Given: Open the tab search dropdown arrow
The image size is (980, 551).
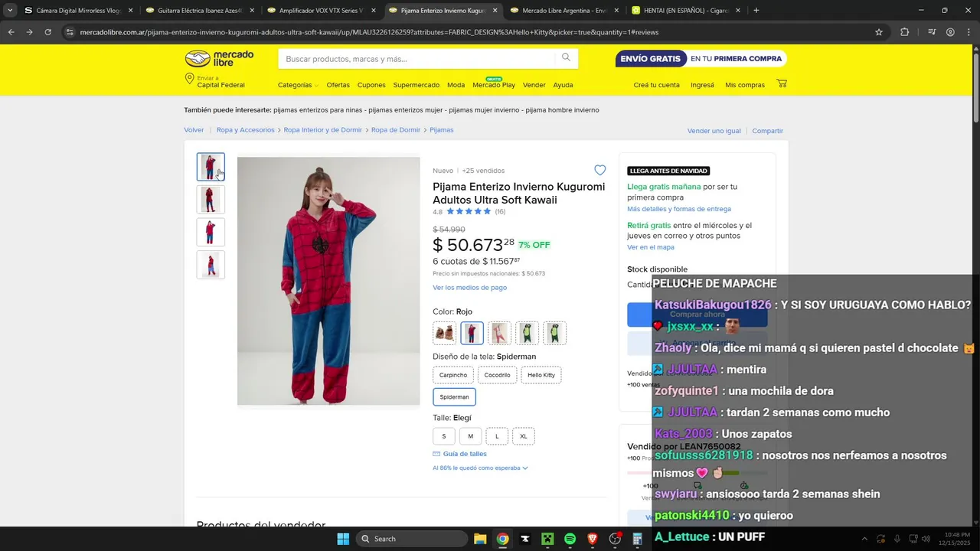Looking at the screenshot, I should tap(10, 11).
